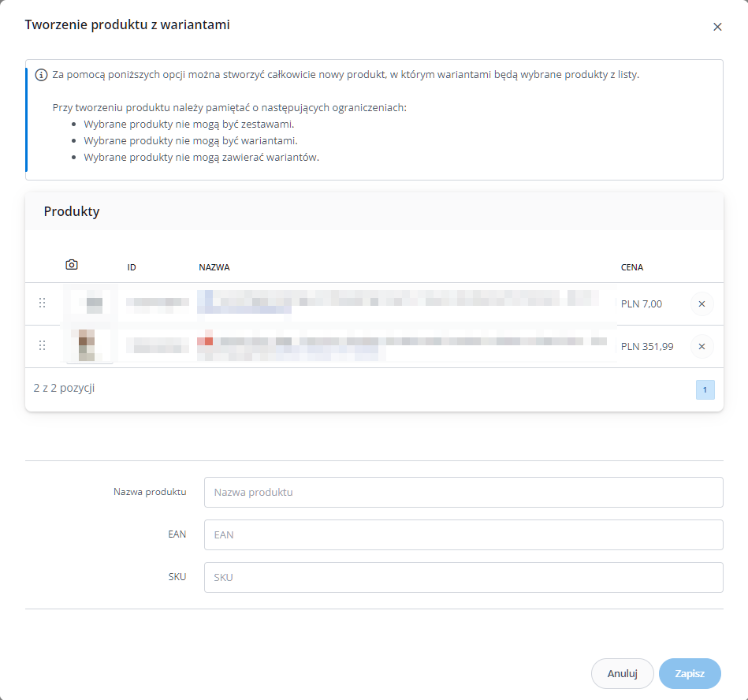The height and width of the screenshot is (700, 748).
Task: Select the thumbnail of the first product
Action: pyautogui.click(x=90, y=304)
